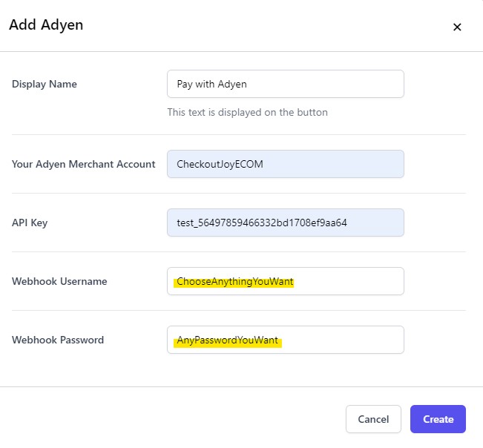Click the highlighted 'AnyPasswordYouWant' text
Image resolution: width=483 pixels, height=448 pixels.
coord(227,340)
